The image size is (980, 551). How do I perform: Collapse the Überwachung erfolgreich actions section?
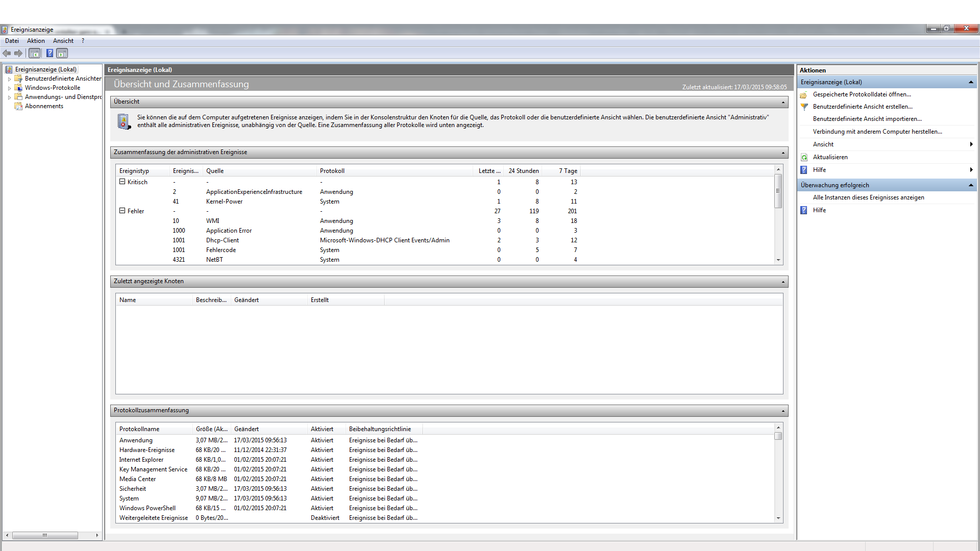(970, 185)
